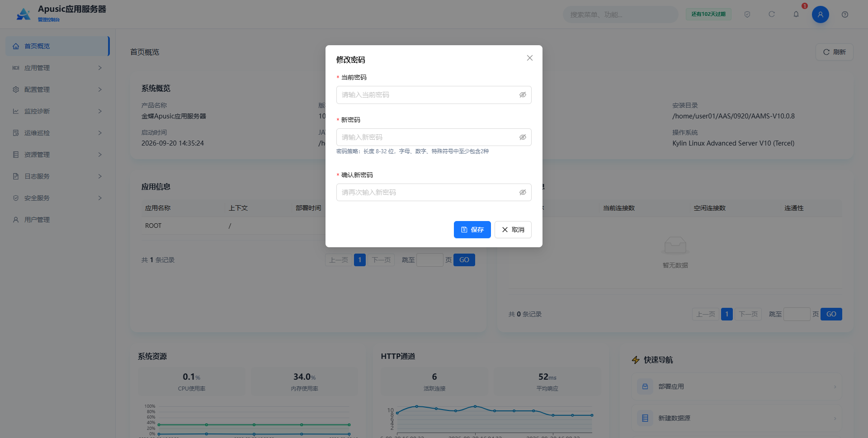Click the 保存 button
868x438 pixels.
point(472,230)
